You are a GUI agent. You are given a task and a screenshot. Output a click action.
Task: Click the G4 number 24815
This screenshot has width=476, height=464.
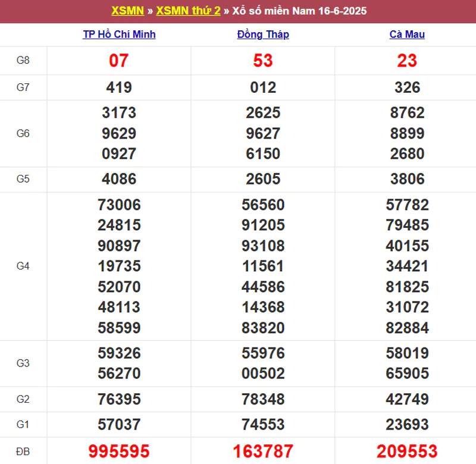119,225
